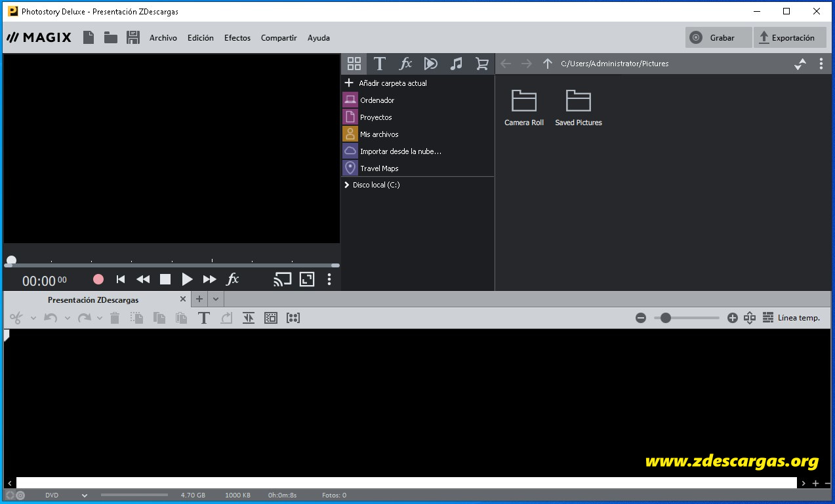Open the preview monitor three-dot menu
Image resolution: width=835 pixels, height=504 pixels.
(329, 279)
